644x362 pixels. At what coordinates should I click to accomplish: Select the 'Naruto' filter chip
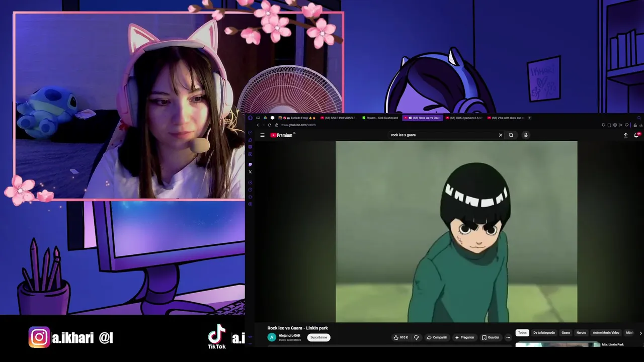click(581, 332)
